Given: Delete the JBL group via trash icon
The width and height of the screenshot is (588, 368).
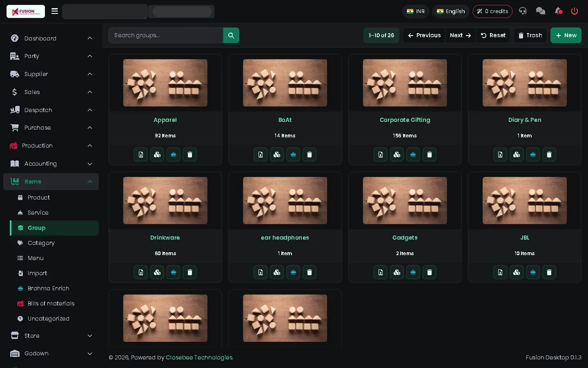Looking at the screenshot, I should [x=549, y=272].
